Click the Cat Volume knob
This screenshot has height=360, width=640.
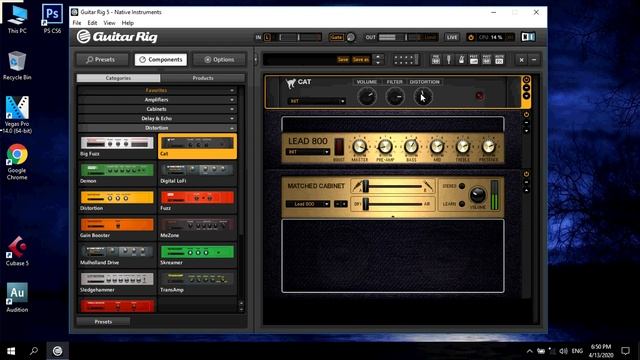[x=367, y=97]
